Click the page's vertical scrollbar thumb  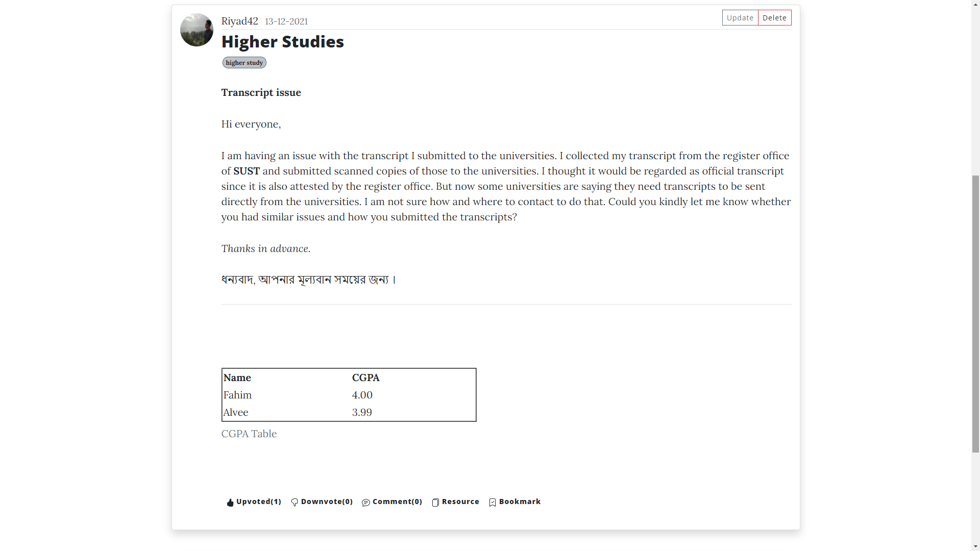tap(975, 314)
